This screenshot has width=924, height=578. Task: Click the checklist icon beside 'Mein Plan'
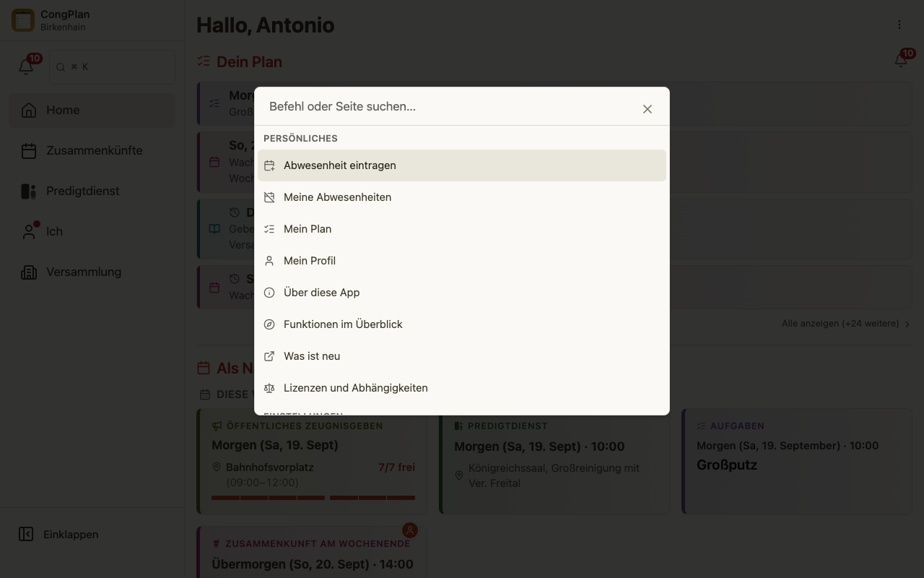coord(269,229)
